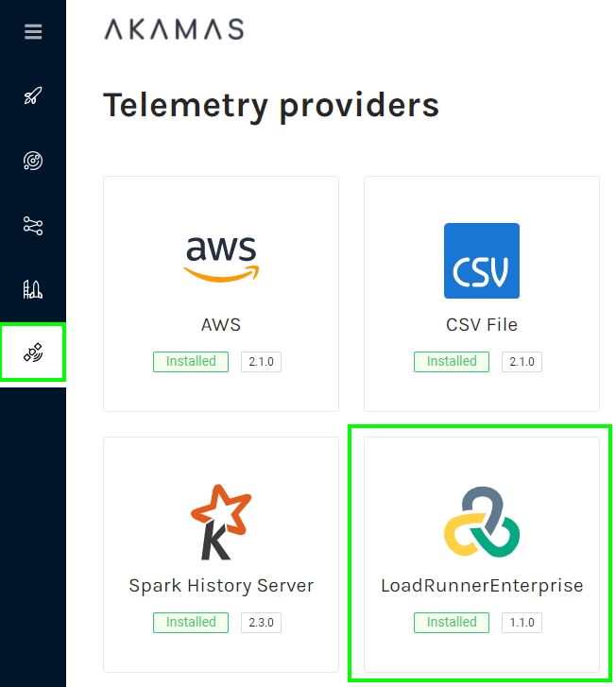Click version 1.1.0 tag on LoadRunnerEnterprise
This screenshot has width=616, height=687.
click(x=522, y=623)
